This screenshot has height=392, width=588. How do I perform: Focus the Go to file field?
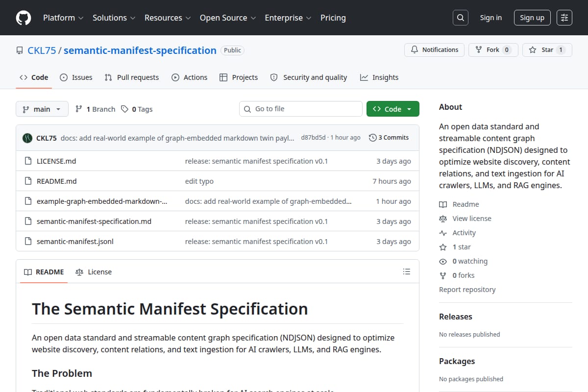(x=301, y=109)
